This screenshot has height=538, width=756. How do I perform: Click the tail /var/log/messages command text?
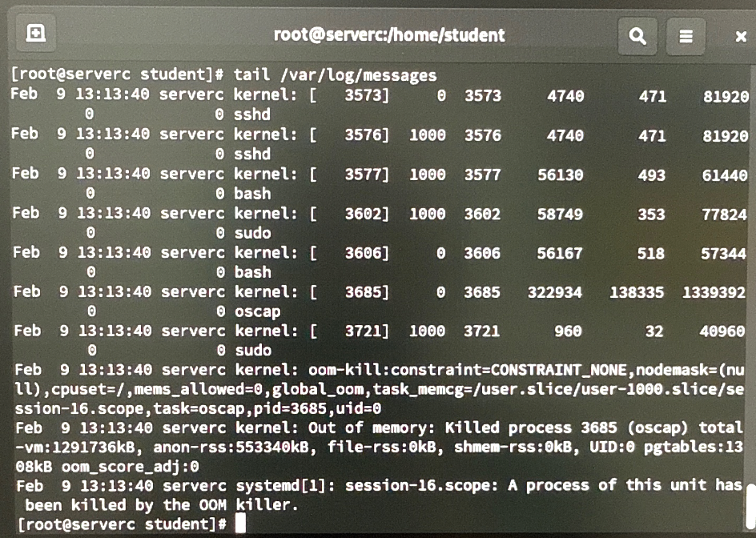click(x=335, y=74)
